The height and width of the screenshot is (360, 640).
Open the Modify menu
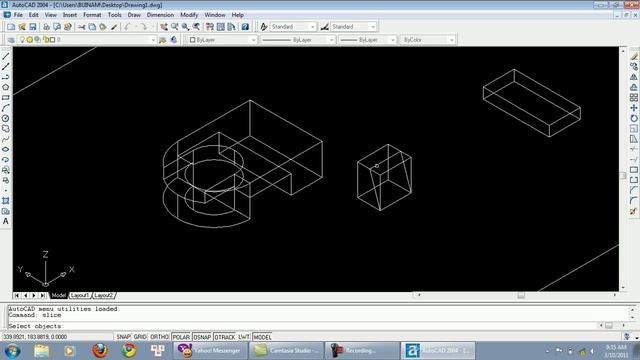click(x=189, y=15)
